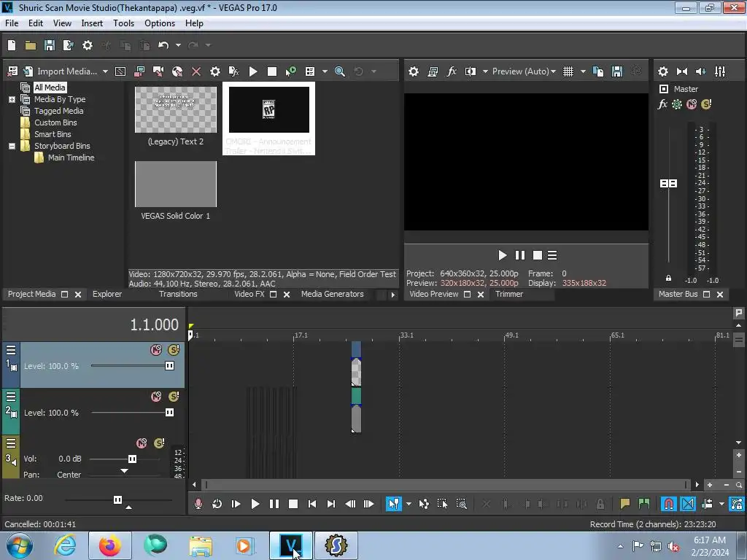The width and height of the screenshot is (747, 560).
Task: Open the mixing console faders icon
Action: [720, 71]
